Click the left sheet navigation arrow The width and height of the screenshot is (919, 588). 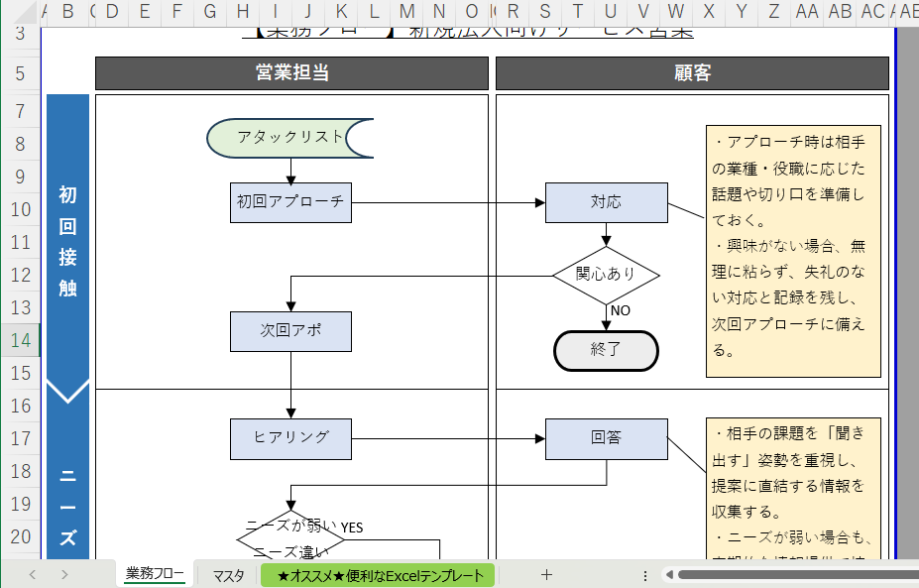pos(31,573)
